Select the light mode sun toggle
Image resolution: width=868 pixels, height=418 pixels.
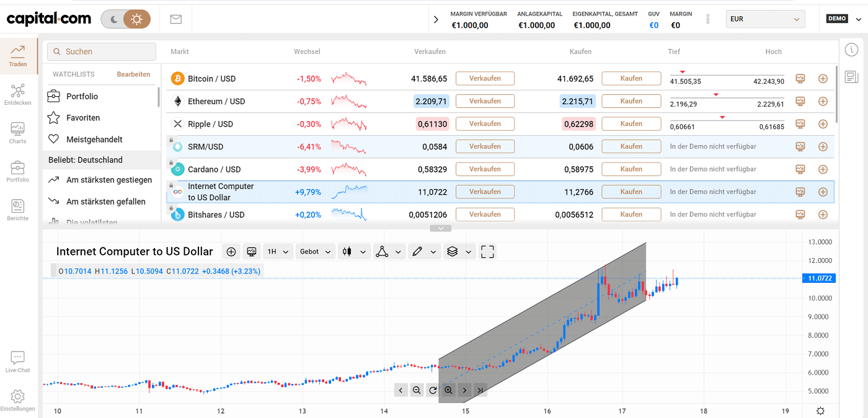136,19
